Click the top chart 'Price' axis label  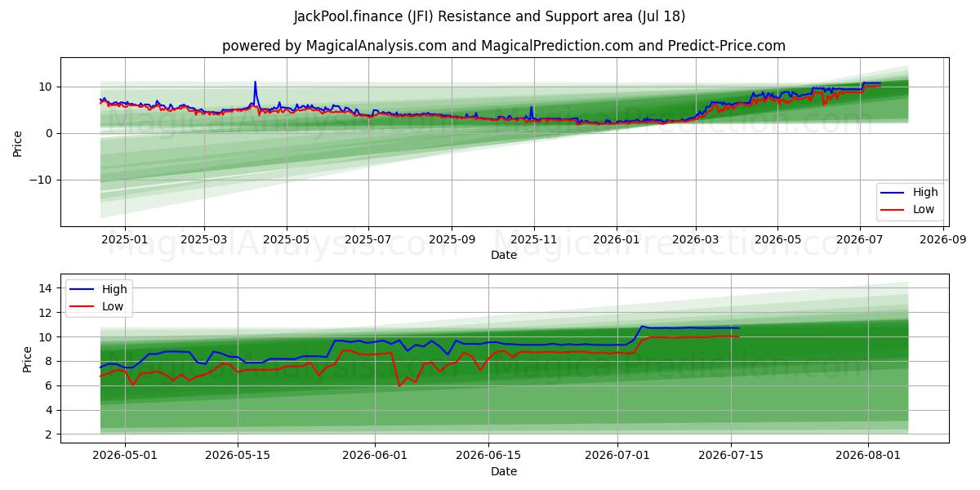coord(18,141)
